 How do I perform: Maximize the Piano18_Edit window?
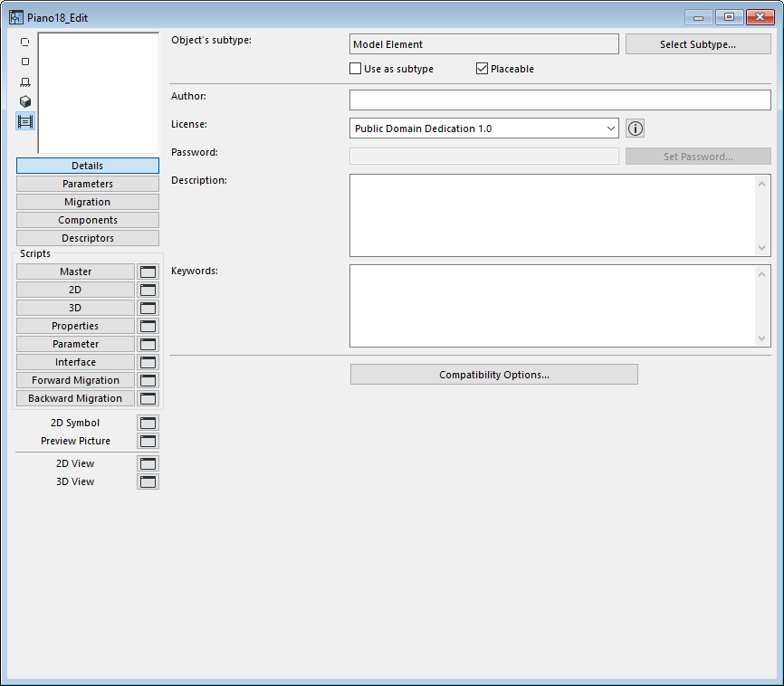(x=729, y=17)
